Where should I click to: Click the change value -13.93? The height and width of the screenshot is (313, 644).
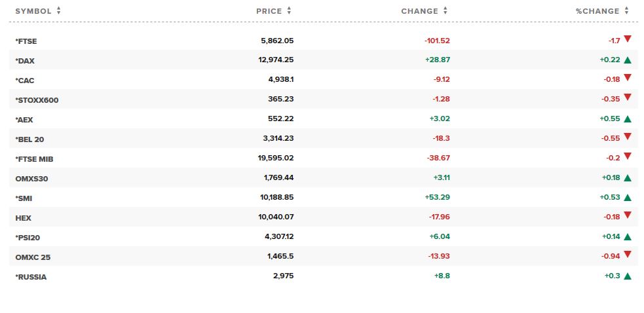tap(439, 256)
